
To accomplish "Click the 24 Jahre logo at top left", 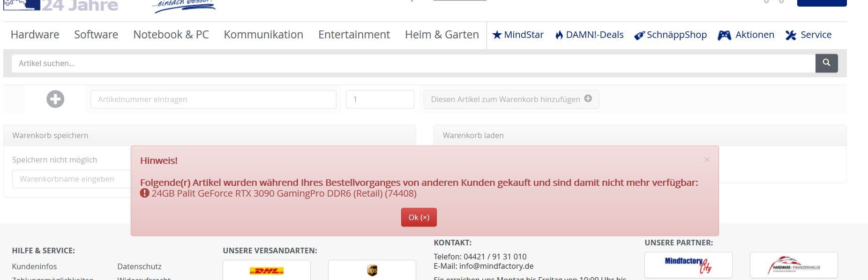I will click(x=61, y=6).
